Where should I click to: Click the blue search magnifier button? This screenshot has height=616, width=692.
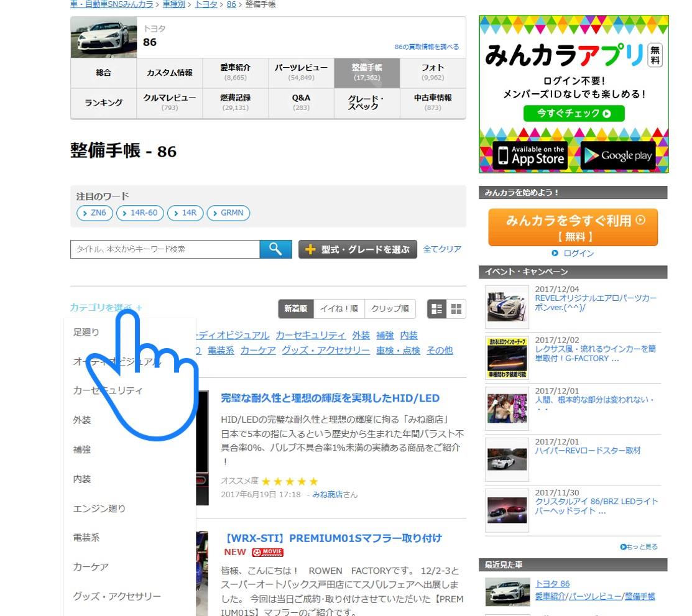tap(275, 249)
